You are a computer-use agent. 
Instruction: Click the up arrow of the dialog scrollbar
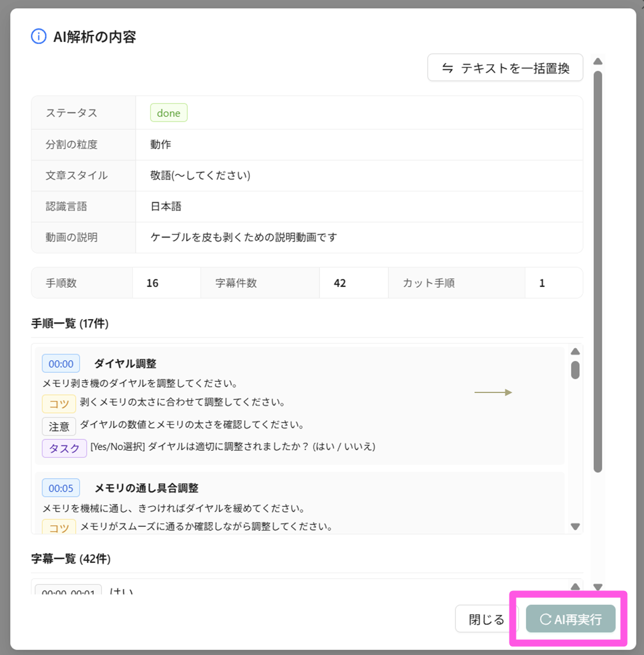tap(598, 61)
